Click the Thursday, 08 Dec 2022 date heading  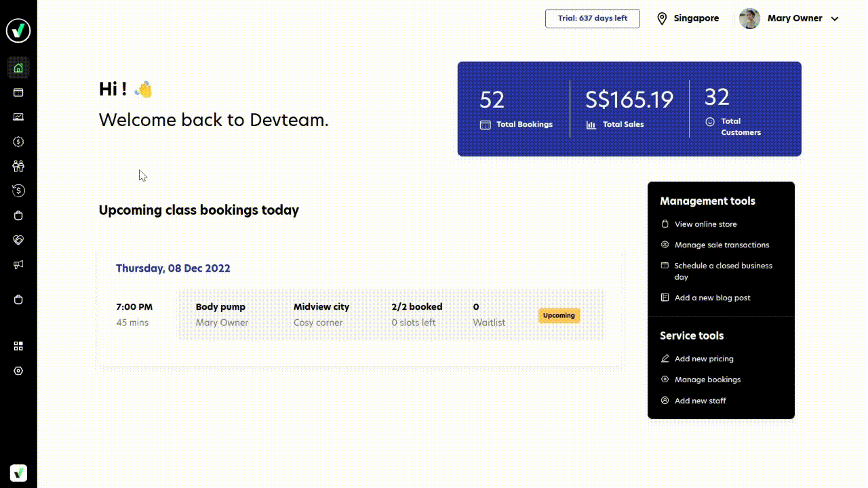coord(173,268)
